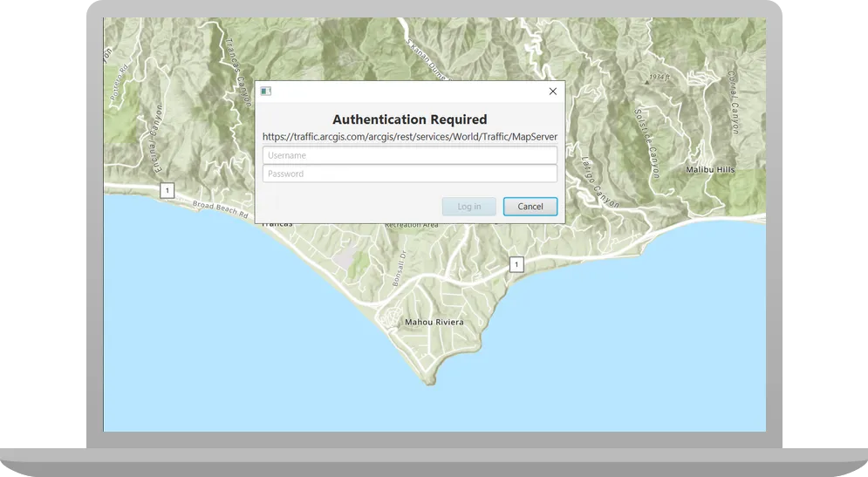The image size is (868, 477).
Task: Click the Solstice Canyon map label
Action: [x=647, y=143]
